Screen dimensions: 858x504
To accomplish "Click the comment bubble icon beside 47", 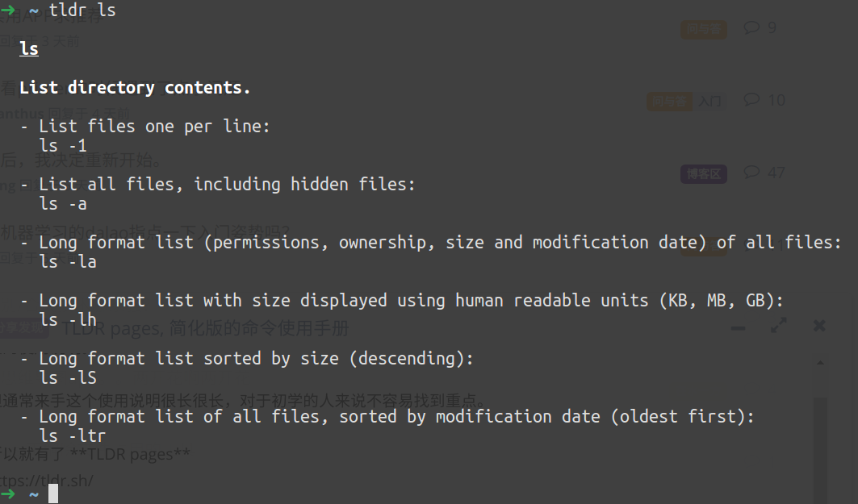I will click(751, 173).
